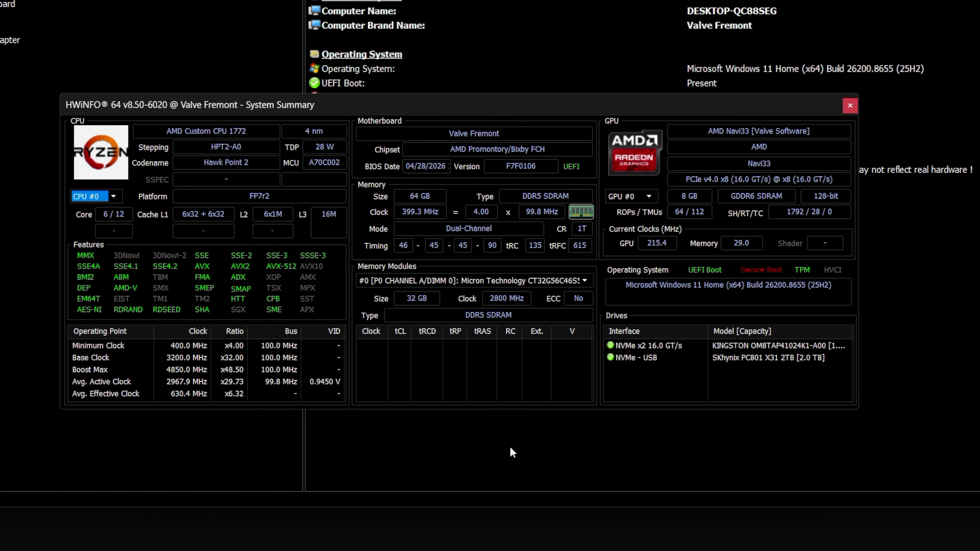Click the Computer Name monitor icon
The width and height of the screenshot is (980, 551).
click(314, 11)
